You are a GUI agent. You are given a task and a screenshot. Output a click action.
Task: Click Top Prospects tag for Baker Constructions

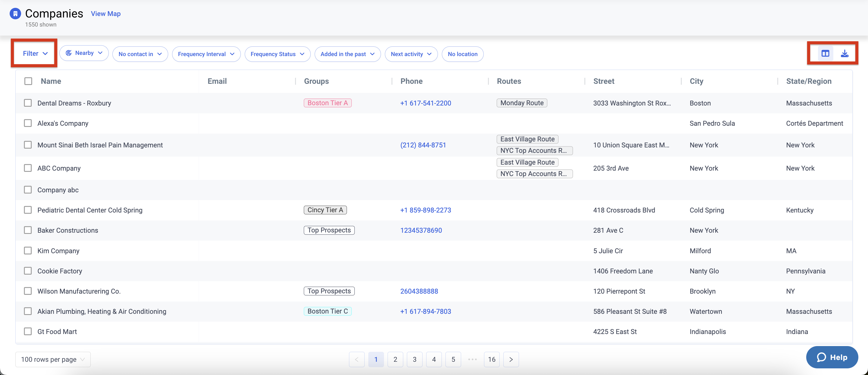tap(329, 230)
